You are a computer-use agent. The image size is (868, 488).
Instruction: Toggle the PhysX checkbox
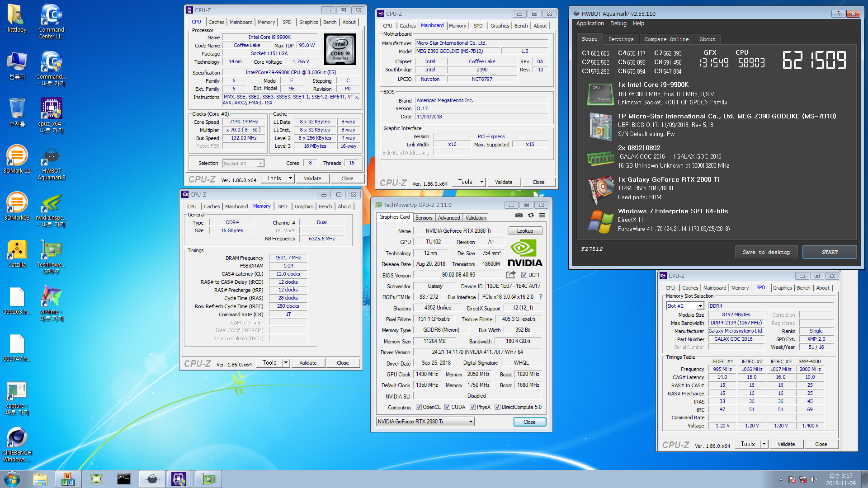pyautogui.click(x=472, y=407)
